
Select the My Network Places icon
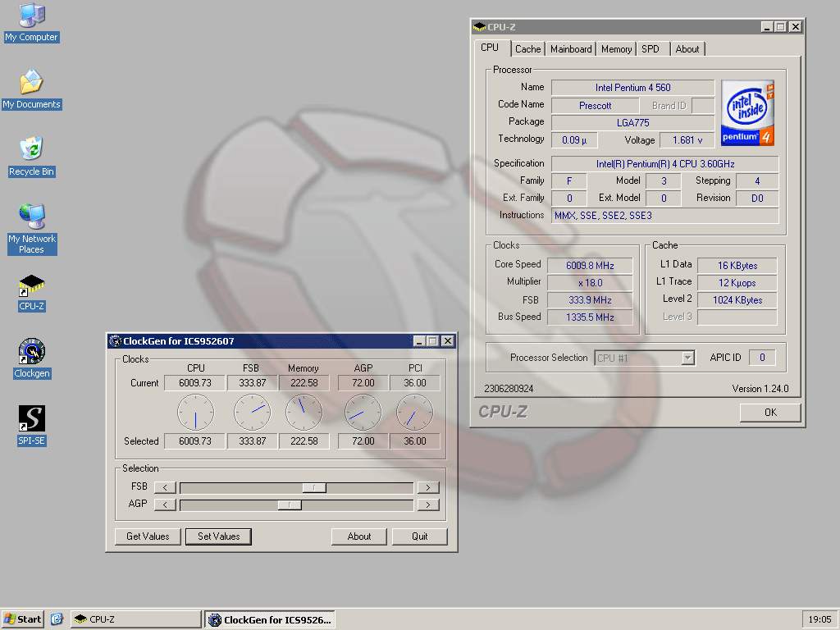click(x=32, y=229)
